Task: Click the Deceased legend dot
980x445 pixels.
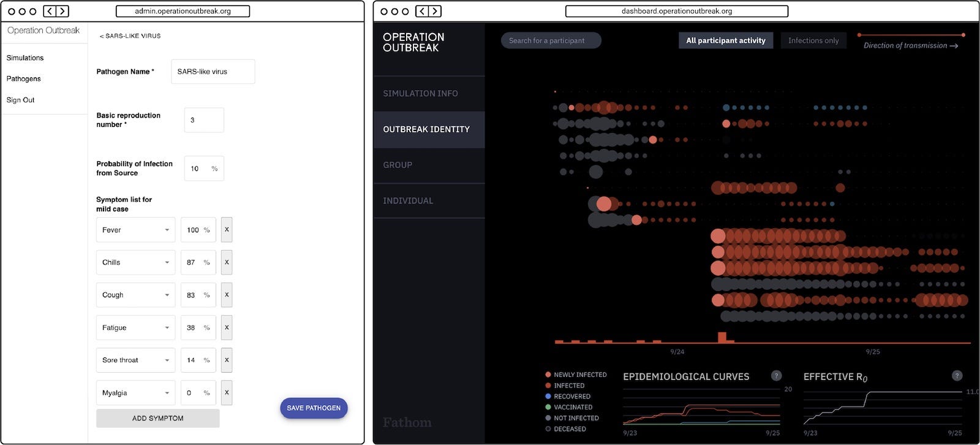Action: 548,429
